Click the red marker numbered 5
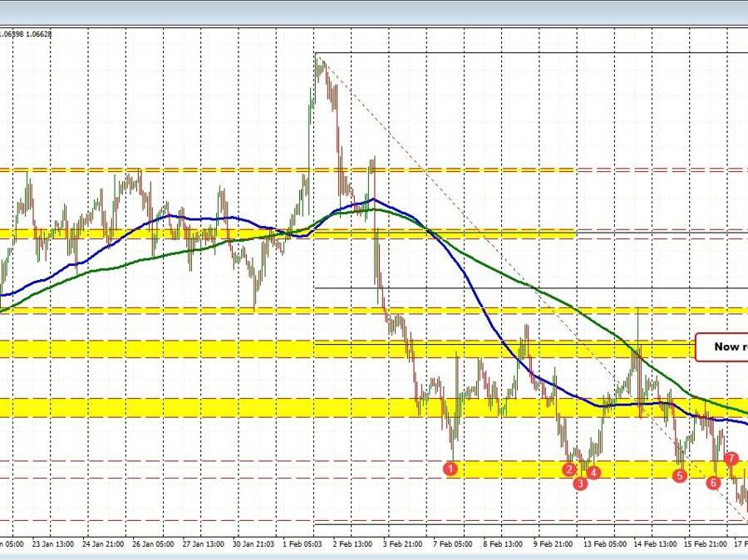 tap(679, 476)
